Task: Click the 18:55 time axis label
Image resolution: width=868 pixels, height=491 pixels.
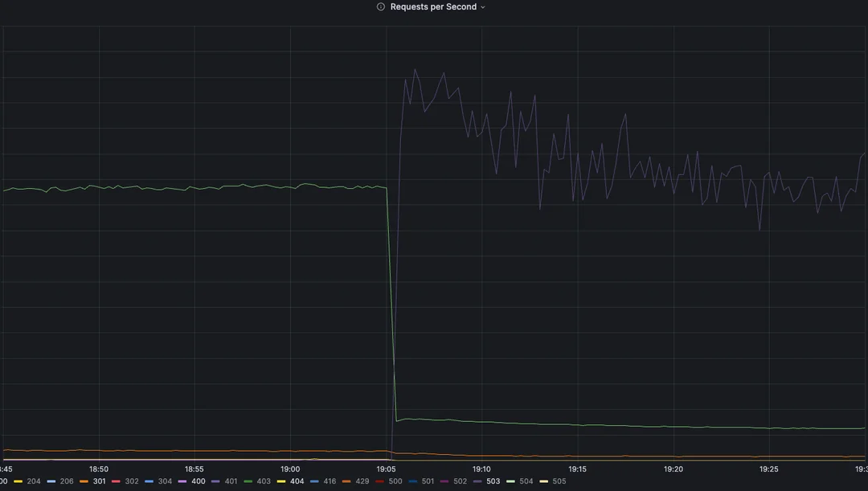Action: [194, 468]
